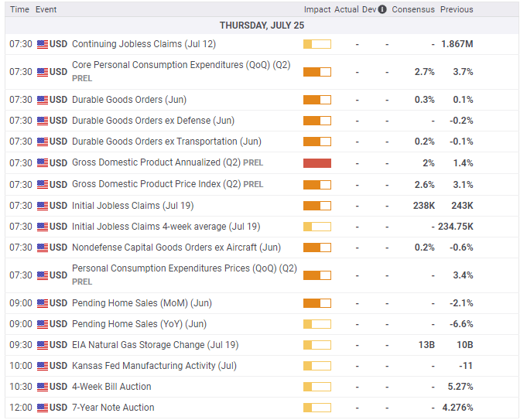
Task: Click previous value -11 for Kansas Fed
Action: click(466, 366)
